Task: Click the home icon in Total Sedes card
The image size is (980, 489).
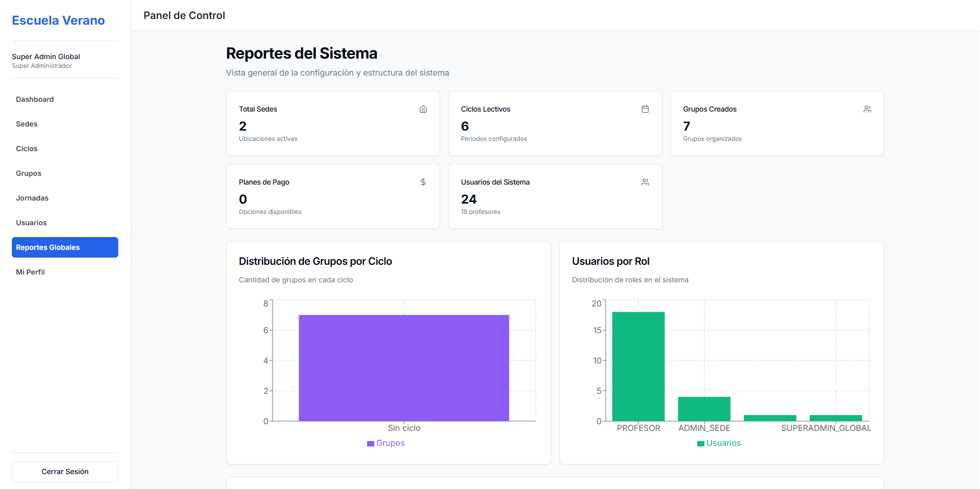Action: [x=423, y=109]
